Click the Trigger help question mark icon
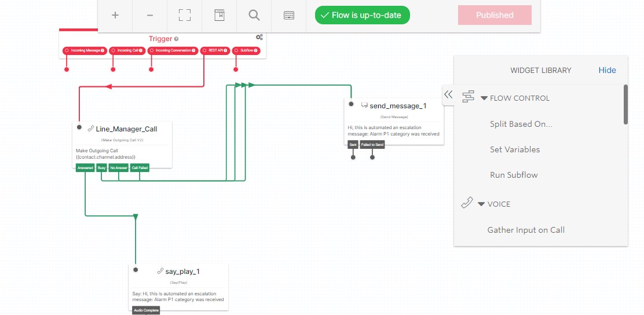Image resolution: width=644 pixels, height=315 pixels. click(x=177, y=39)
